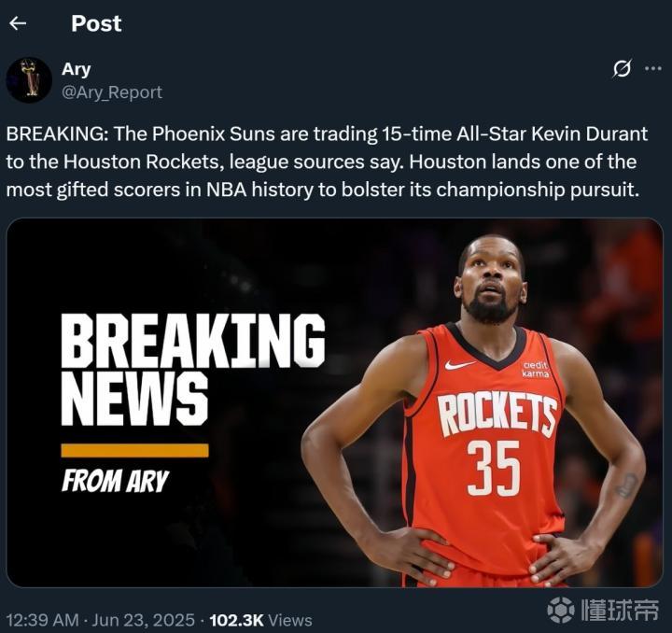Click the 懂球帝 watermark text

(620, 610)
